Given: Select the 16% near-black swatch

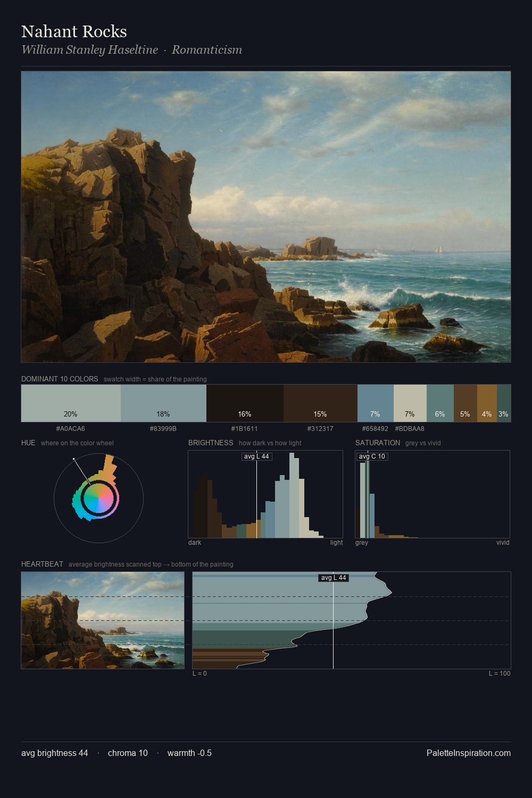Looking at the screenshot, I should [245, 403].
